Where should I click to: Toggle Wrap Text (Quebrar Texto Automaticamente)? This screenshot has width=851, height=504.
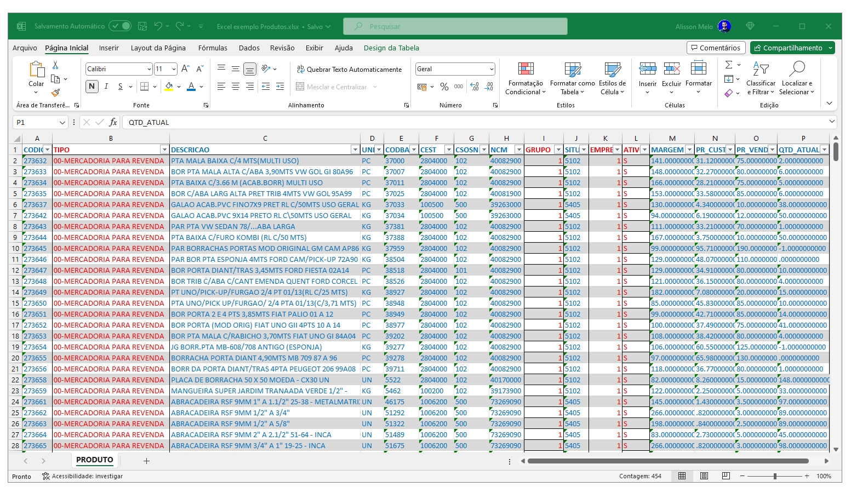point(349,70)
